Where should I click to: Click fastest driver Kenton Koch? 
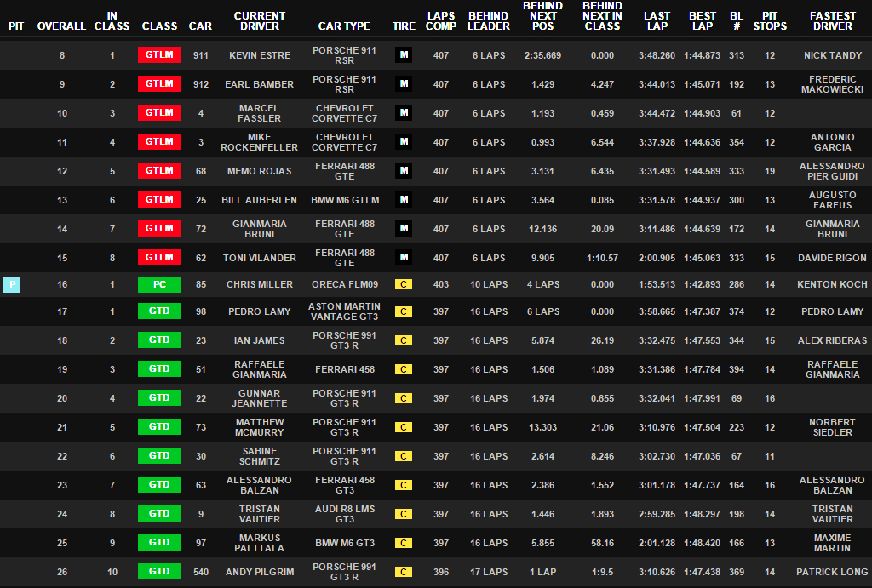[x=833, y=284]
